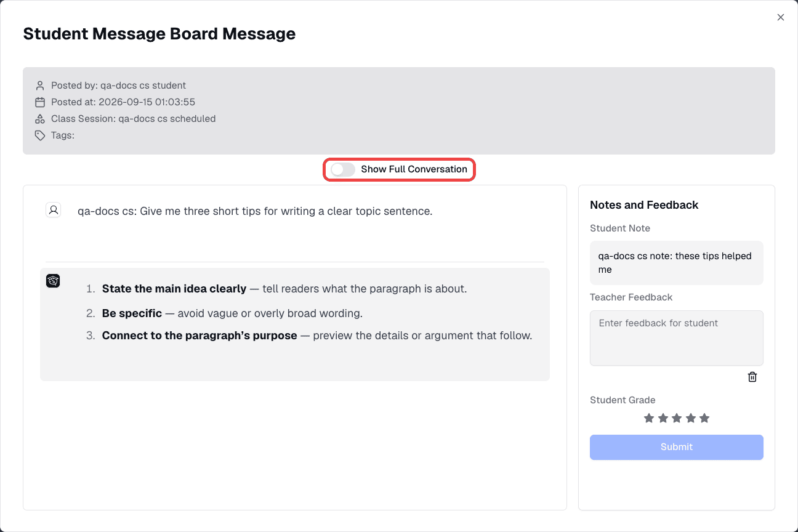Click the AI assistant avatar icon
Screen dimensions: 798x532
(x=53, y=281)
